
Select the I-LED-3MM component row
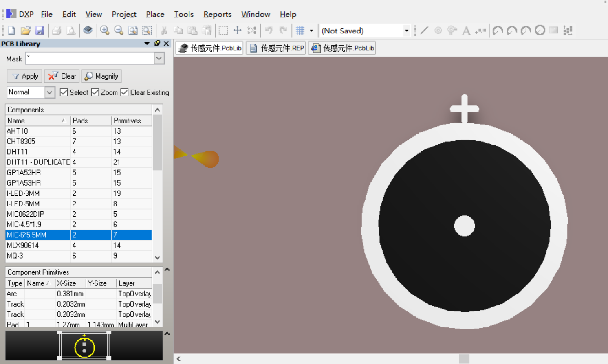[x=79, y=193]
